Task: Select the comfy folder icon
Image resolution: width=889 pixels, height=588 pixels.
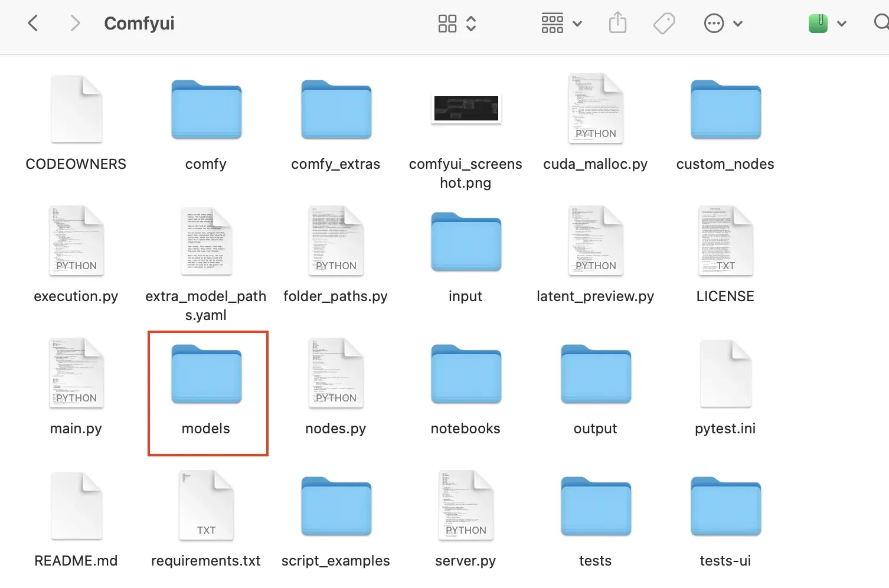Action: click(206, 110)
